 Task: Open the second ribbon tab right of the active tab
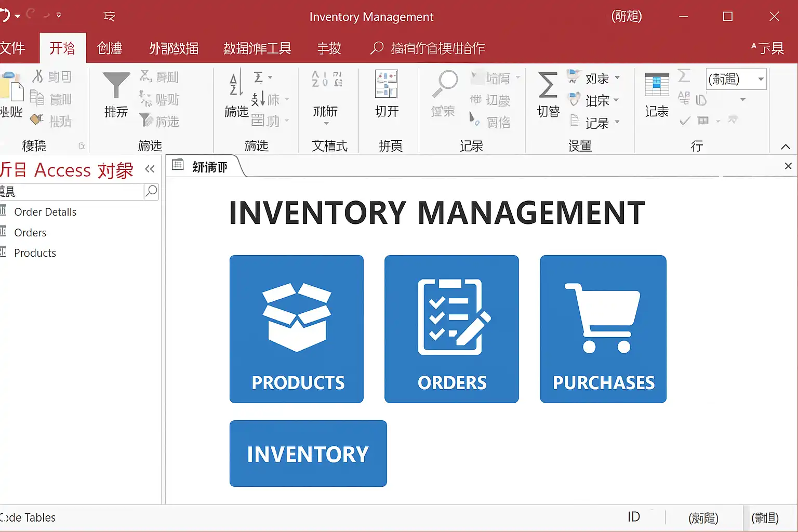click(174, 48)
